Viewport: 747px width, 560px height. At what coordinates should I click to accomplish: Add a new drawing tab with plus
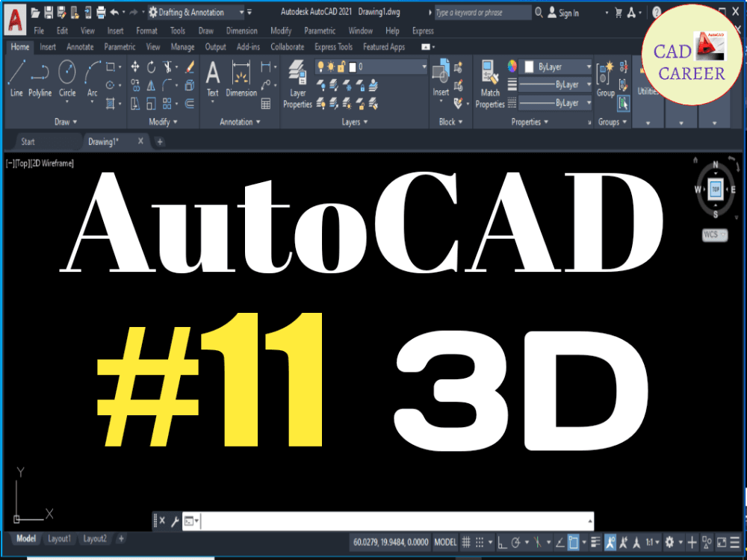pyautogui.click(x=160, y=141)
